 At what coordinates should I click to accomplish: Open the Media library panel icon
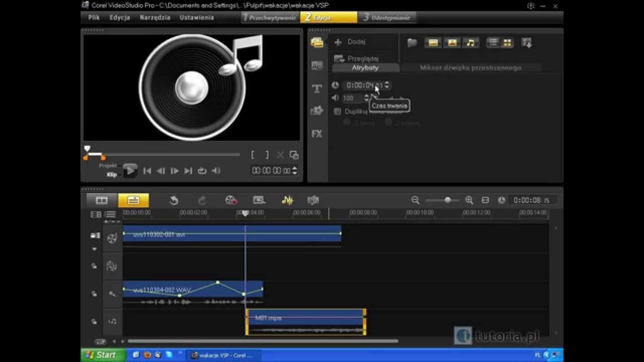[317, 43]
